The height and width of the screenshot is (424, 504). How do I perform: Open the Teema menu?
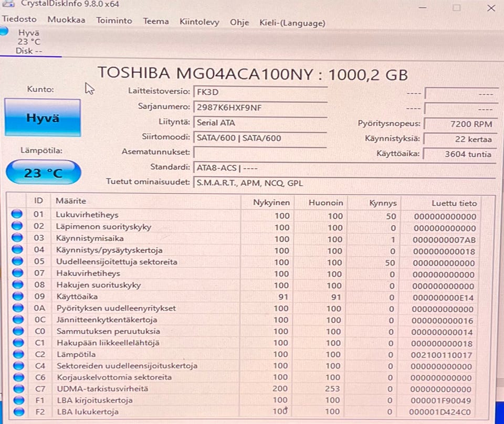(155, 21)
